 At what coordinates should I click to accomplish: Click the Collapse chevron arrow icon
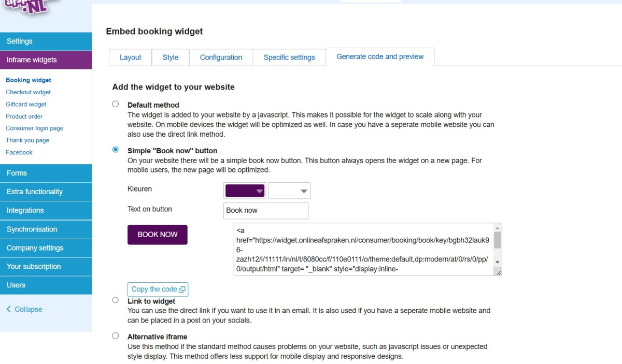pyautogui.click(x=9, y=309)
